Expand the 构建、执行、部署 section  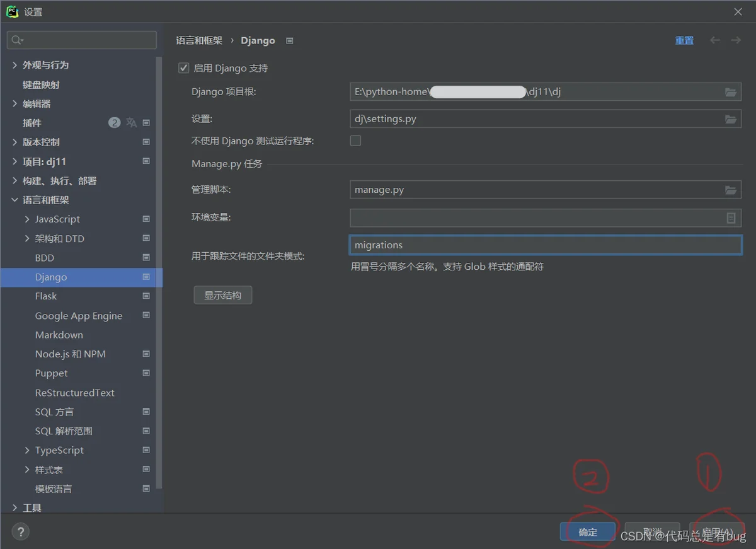[14, 181]
